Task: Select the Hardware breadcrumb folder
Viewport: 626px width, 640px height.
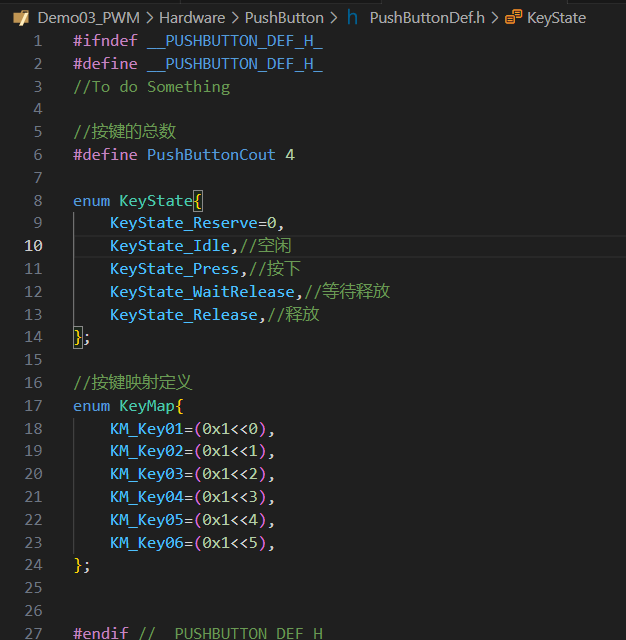Action: (x=192, y=18)
